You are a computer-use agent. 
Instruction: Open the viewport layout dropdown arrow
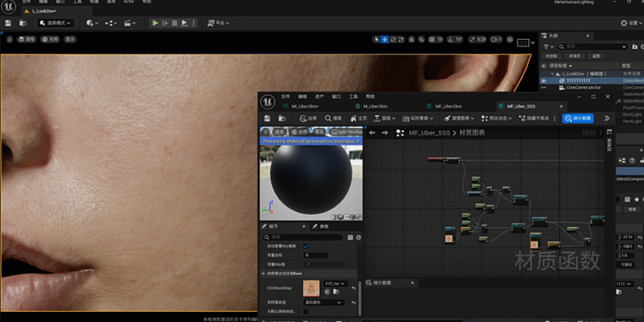coord(533,42)
